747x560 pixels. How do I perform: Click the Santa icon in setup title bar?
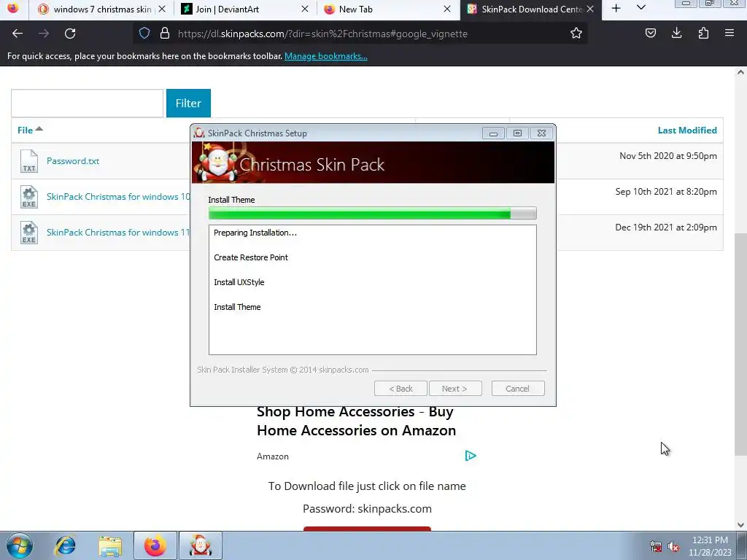coord(199,133)
